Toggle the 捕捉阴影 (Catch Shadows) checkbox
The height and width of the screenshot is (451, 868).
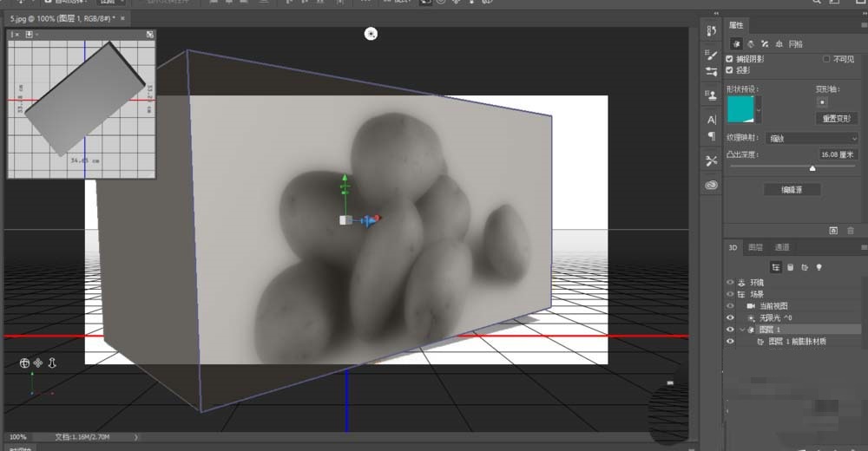click(730, 59)
